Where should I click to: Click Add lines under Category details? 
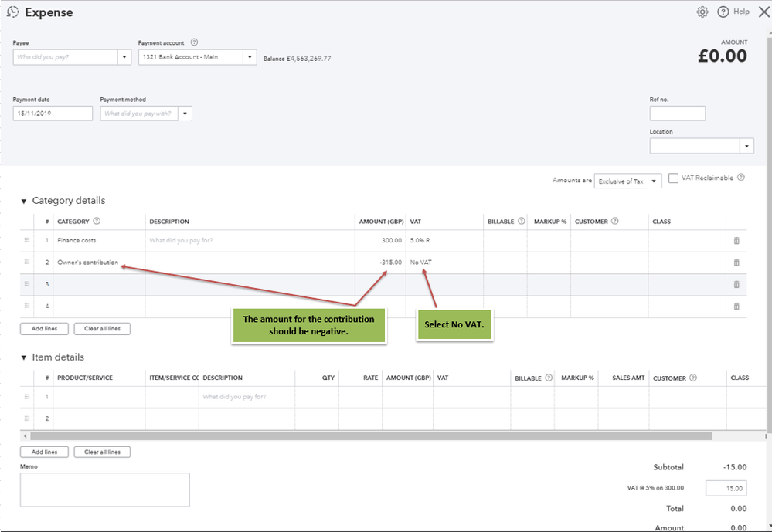[x=44, y=329]
